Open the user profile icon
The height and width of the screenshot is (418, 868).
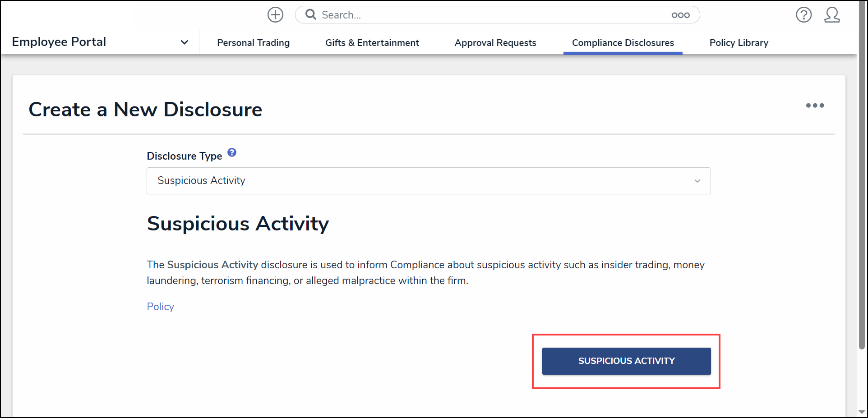coord(831,15)
